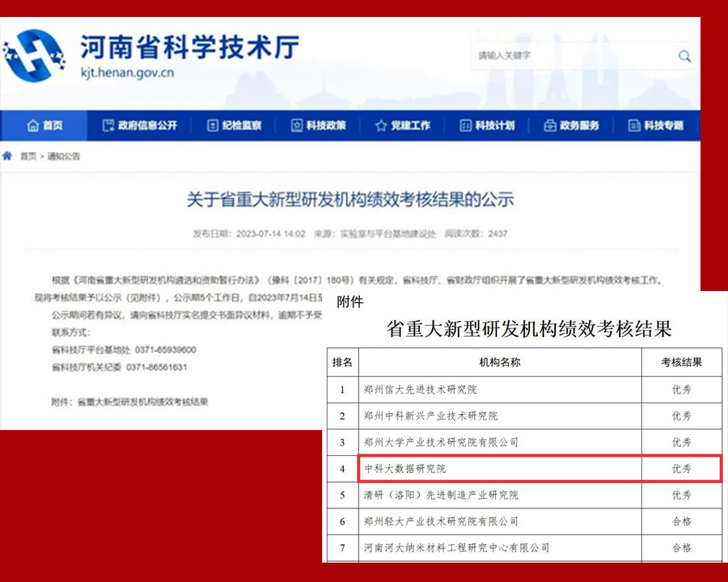The width and height of the screenshot is (728, 582).
Task: Click the 通知公告 breadcrumb link
Action: pyautogui.click(x=64, y=156)
